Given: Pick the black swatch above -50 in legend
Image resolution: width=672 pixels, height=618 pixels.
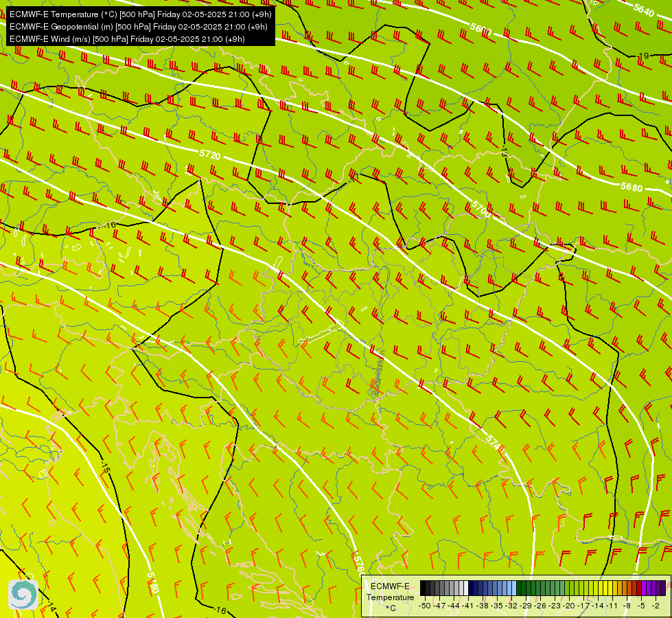Looking at the screenshot, I should (423, 588).
